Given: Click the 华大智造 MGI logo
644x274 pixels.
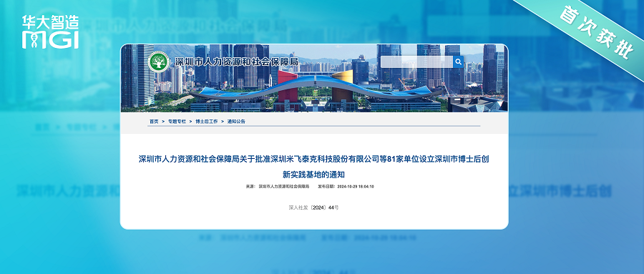Looking at the screenshot, I should 49,32.
